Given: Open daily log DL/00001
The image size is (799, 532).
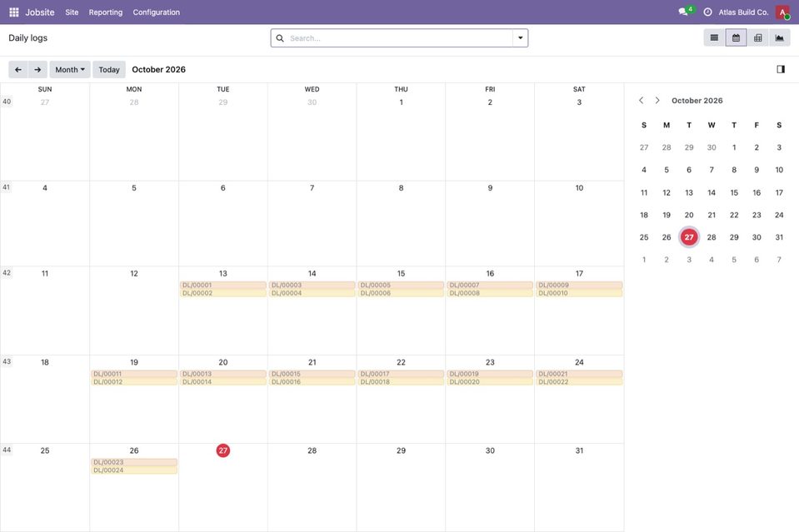Looking at the screenshot, I should 222,285.
